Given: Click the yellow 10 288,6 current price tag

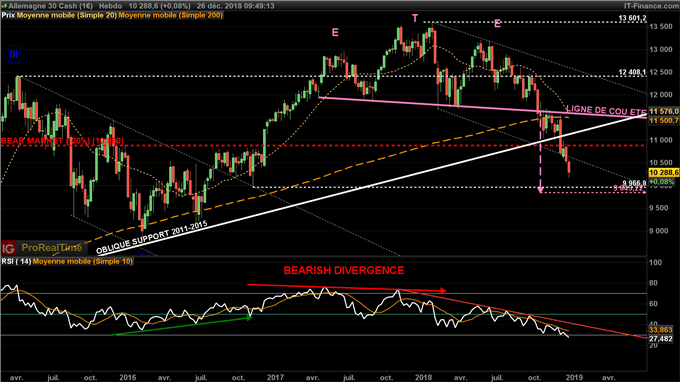Looking at the screenshot, I should point(664,173).
